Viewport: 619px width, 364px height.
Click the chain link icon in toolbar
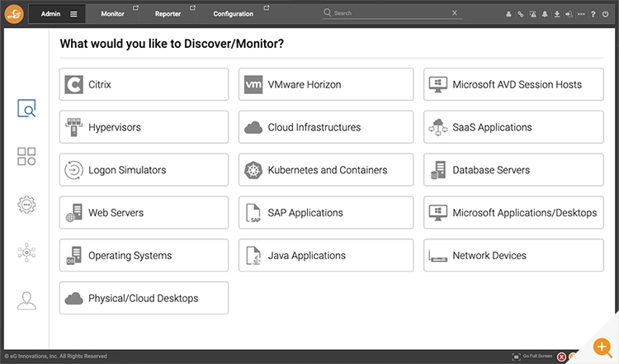pos(521,14)
